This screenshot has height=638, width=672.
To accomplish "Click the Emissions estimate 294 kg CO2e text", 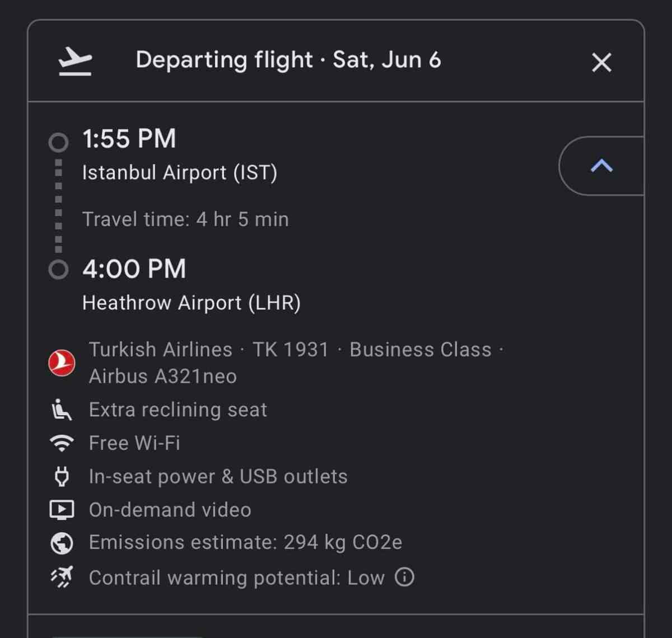I will pyautogui.click(x=245, y=543).
